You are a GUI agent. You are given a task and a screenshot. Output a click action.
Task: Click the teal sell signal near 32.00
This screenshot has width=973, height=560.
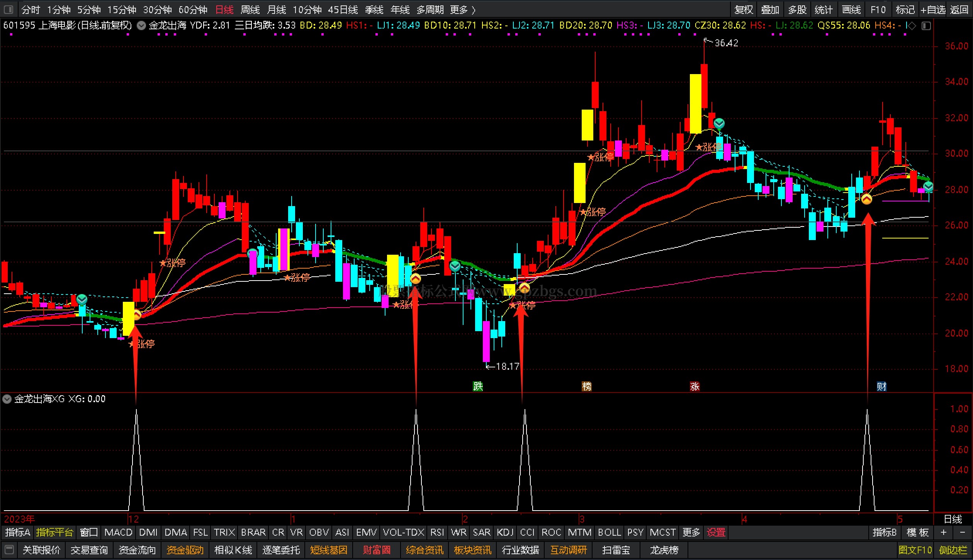pyautogui.click(x=719, y=124)
